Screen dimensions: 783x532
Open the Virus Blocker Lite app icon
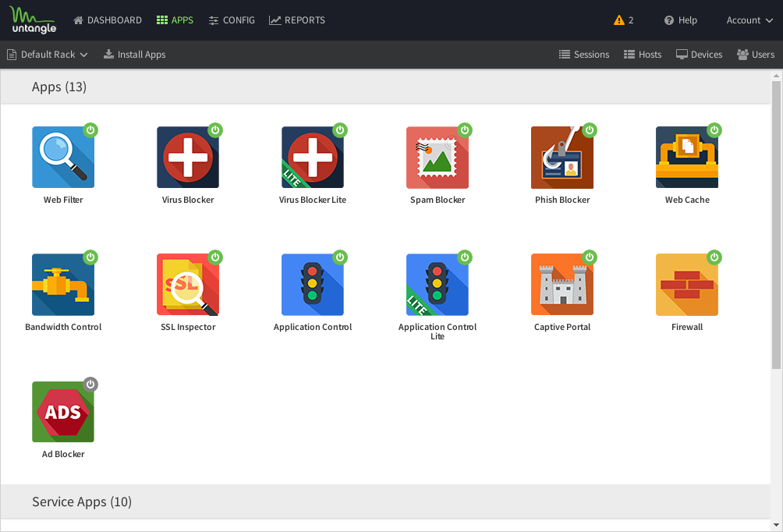coord(313,158)
